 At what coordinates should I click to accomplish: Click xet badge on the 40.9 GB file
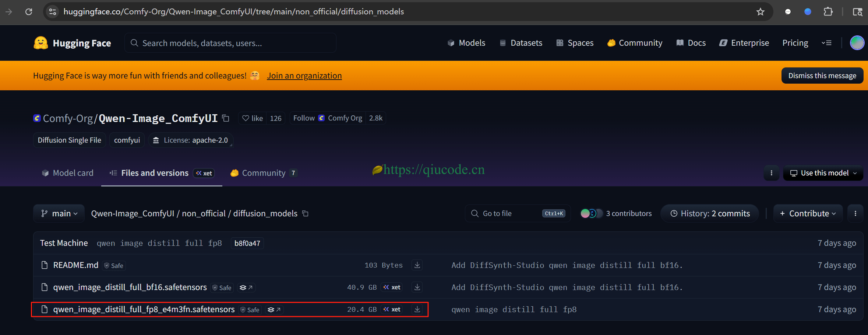point(392,287)
